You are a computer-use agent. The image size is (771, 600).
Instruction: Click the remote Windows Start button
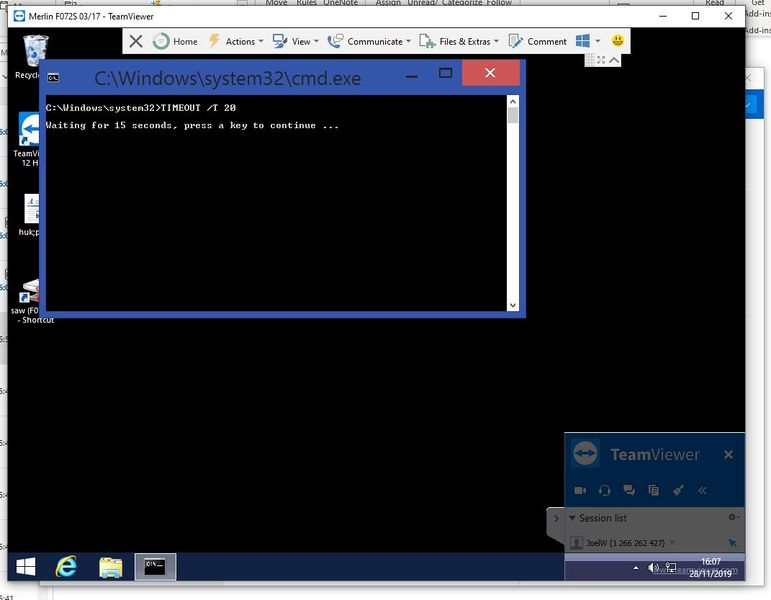pos(25,567)
